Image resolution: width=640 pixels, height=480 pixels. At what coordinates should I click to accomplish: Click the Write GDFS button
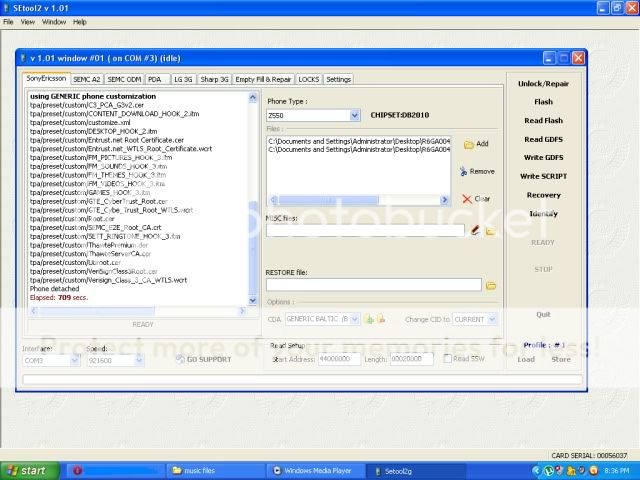[x=543, y=157]
